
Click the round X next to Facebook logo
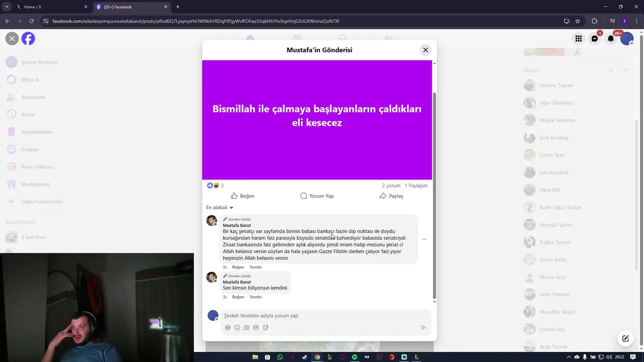point(12,38)
